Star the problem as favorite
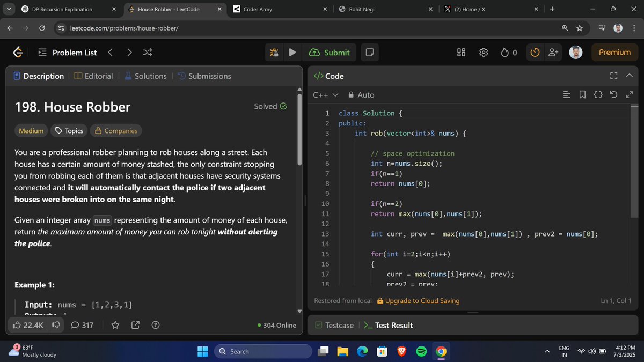The image size is (644, 362). [115, 325]
